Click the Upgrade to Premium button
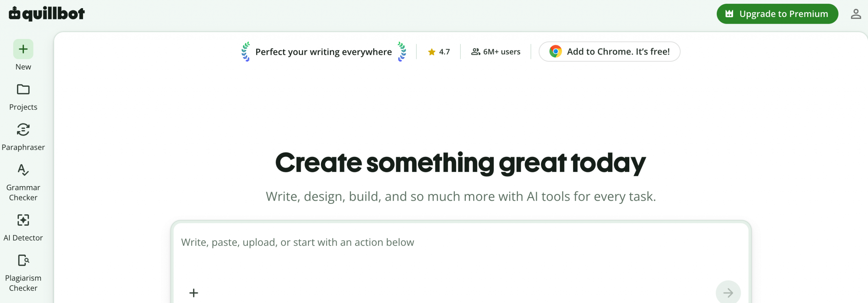Screen dimensions: 868x303 [x=777, y=14]
